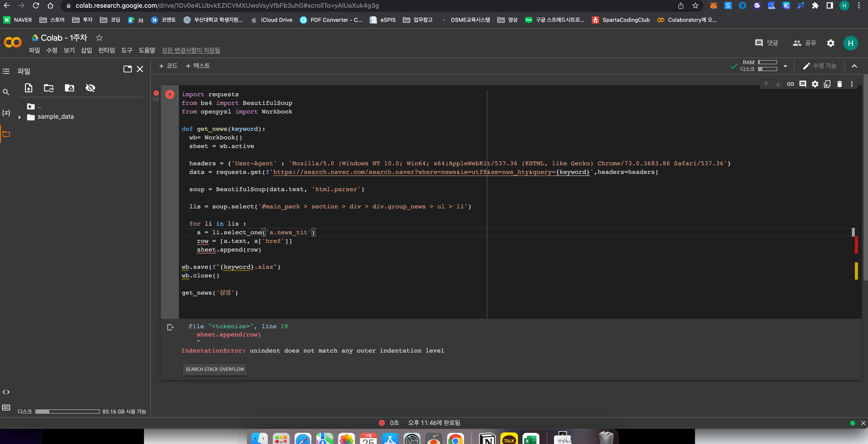The width and height of the screenshot is (868, 444).
Task: Open the cell's more actions menu
Action: (852, 84)
